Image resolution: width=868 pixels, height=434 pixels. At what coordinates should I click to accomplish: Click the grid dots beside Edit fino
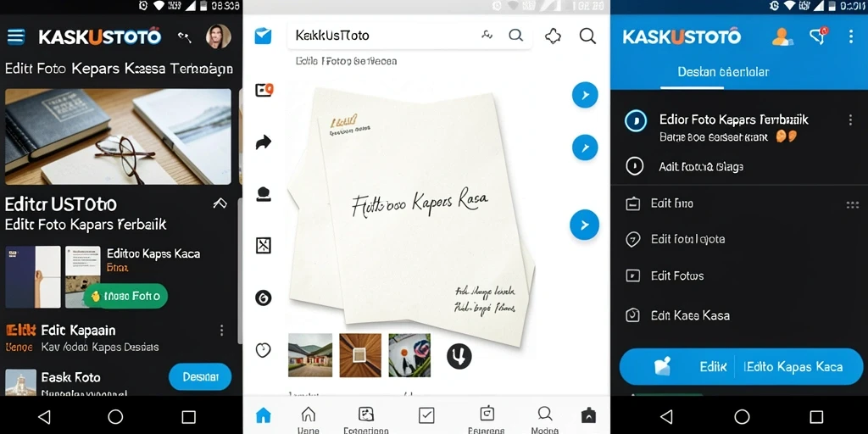[853, 205]
